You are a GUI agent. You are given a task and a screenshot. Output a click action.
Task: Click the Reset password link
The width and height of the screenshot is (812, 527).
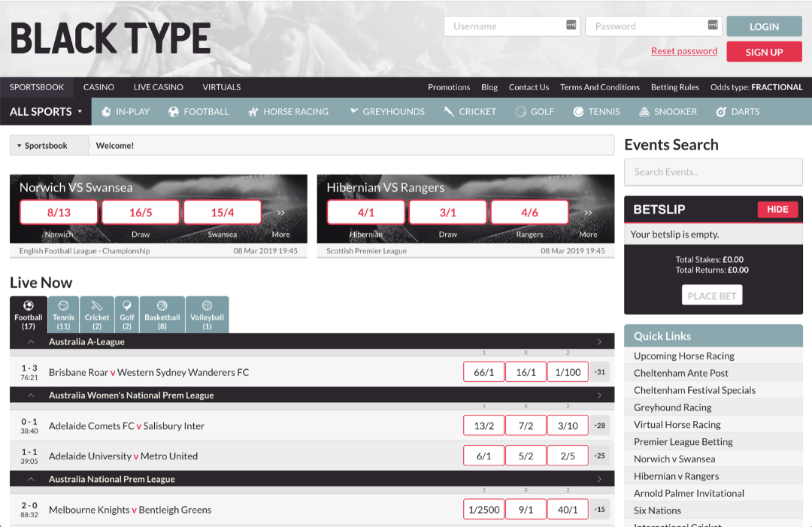pyautogui.click(x=684, y=50)
